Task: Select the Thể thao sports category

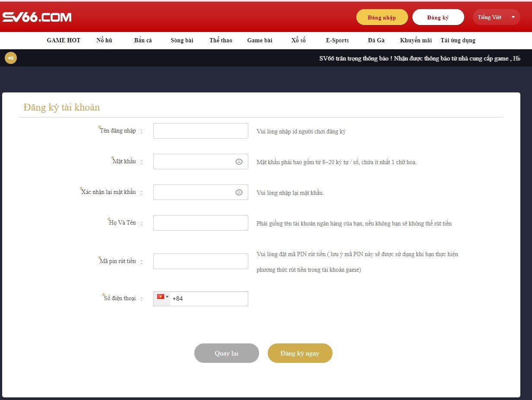Action: [220, 40]
